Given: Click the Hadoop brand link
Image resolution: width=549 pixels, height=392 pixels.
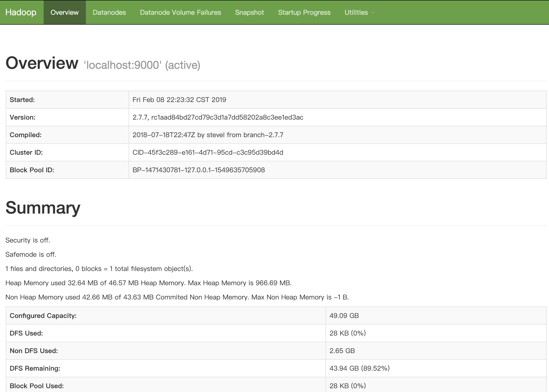Looking at the screenshot, I should pyautogui.click(x=21, y=12).
